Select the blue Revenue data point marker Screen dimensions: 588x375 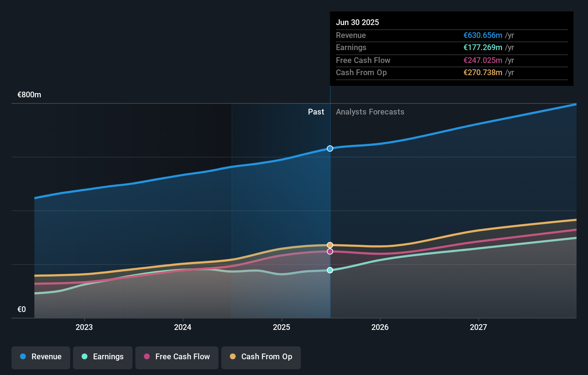click(x=330, y=148)
